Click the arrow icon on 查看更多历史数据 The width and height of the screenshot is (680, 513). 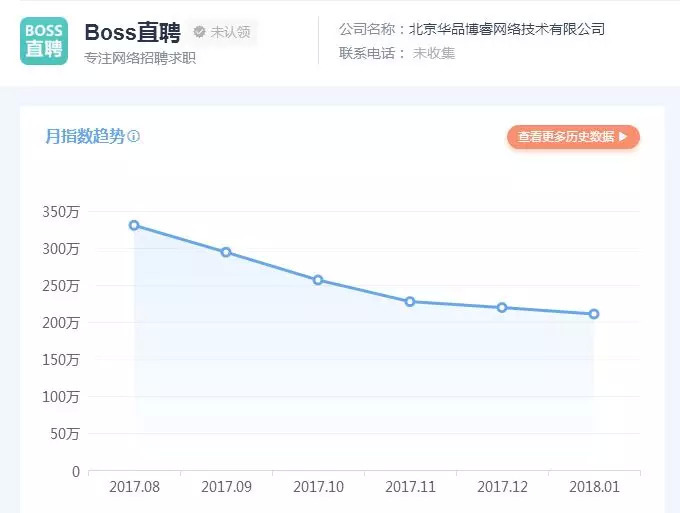click(x=623, y=137)
